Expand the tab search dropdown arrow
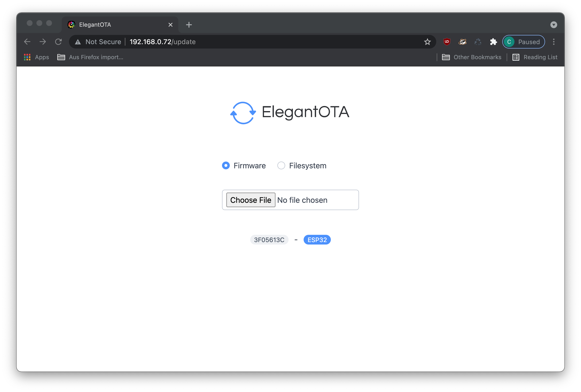Screen dimensions: 581x392 tap(554, 25)
